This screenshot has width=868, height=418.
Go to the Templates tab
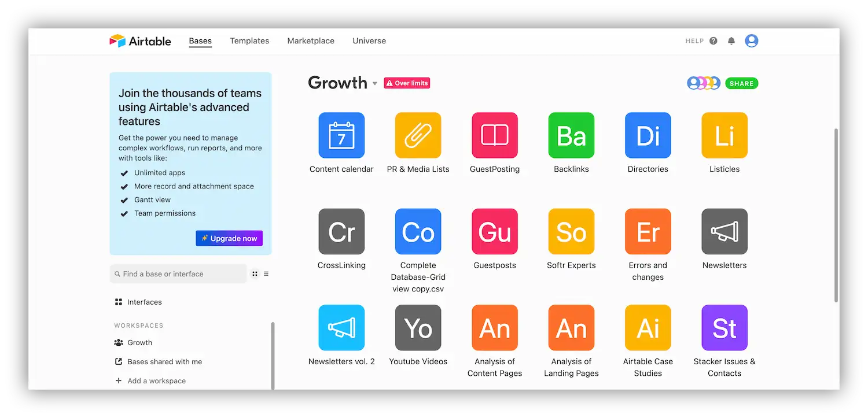click(x=249, y=41)
